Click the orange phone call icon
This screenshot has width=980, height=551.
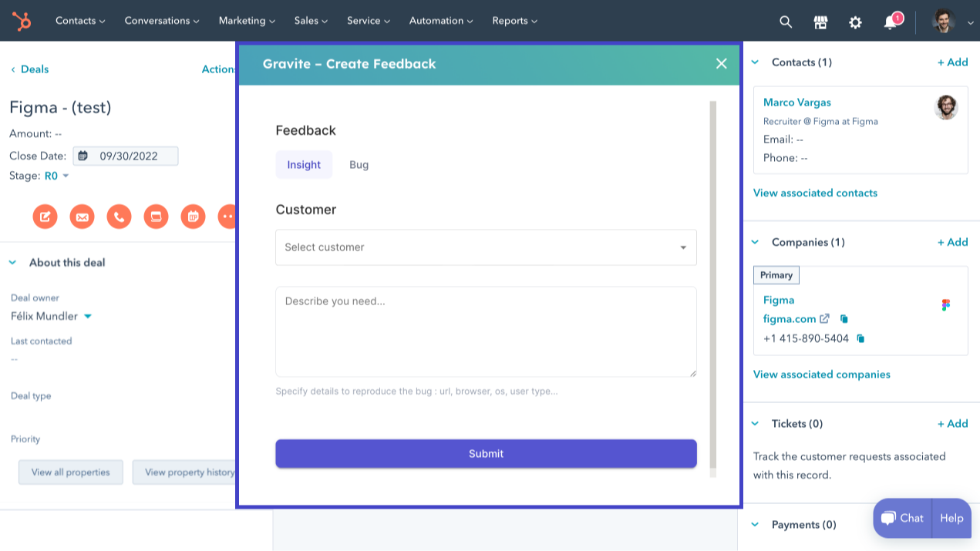point(119,217)
